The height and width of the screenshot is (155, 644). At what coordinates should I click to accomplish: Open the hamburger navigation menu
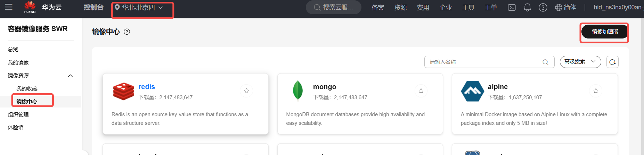tap(9, 7)
